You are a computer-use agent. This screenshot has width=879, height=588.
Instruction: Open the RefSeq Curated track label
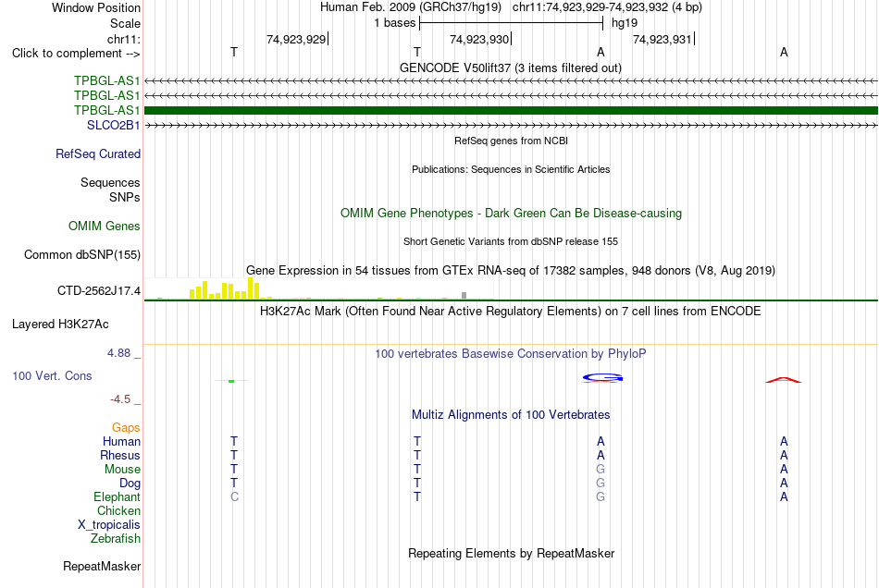click(98, 154)
